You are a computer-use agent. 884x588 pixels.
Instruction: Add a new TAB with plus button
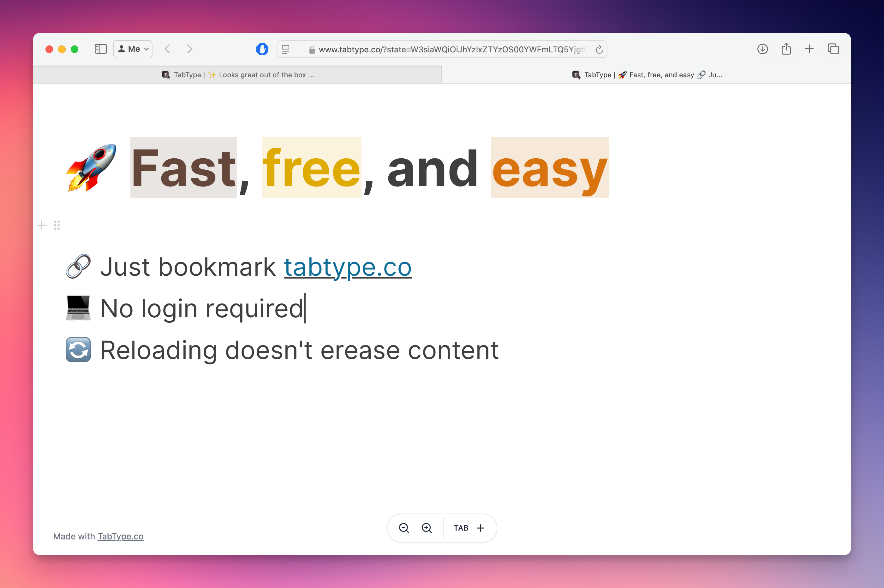click(469, 528)
